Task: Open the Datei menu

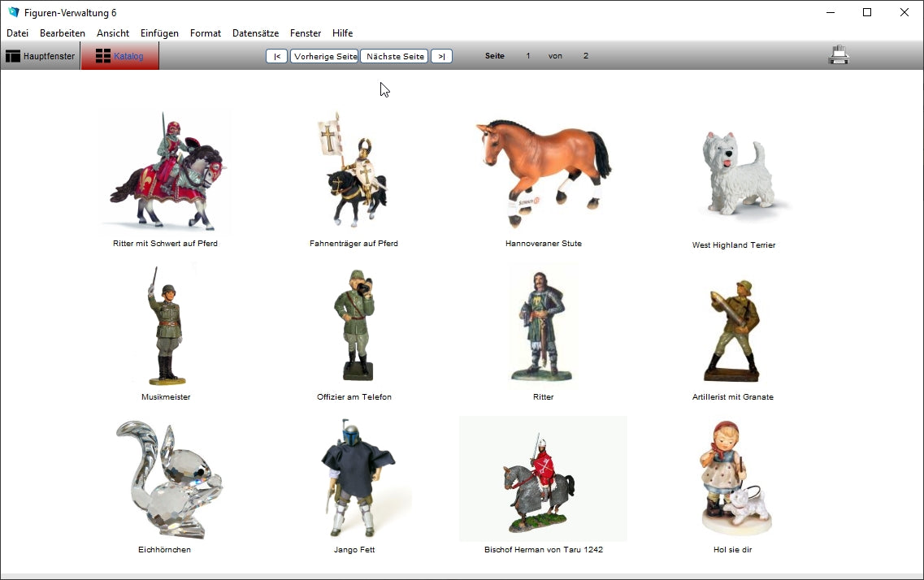Action: [x=17, y=33]
